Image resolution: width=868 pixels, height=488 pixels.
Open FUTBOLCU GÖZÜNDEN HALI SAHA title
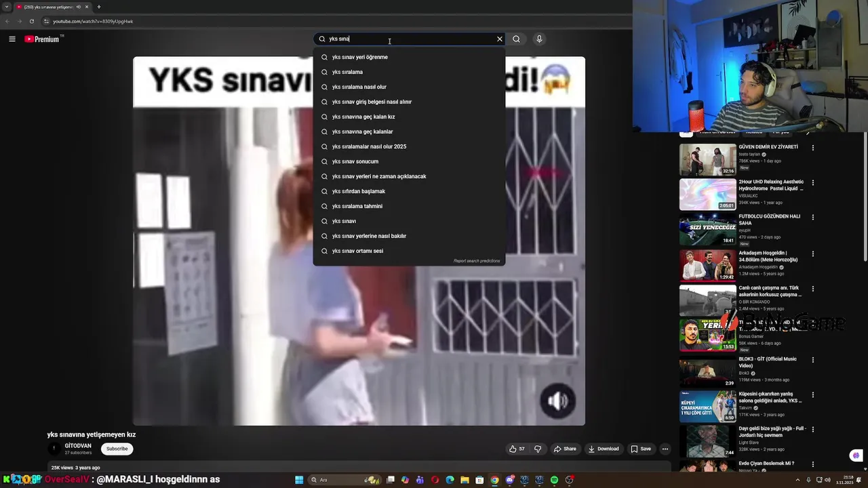(770, 220)
